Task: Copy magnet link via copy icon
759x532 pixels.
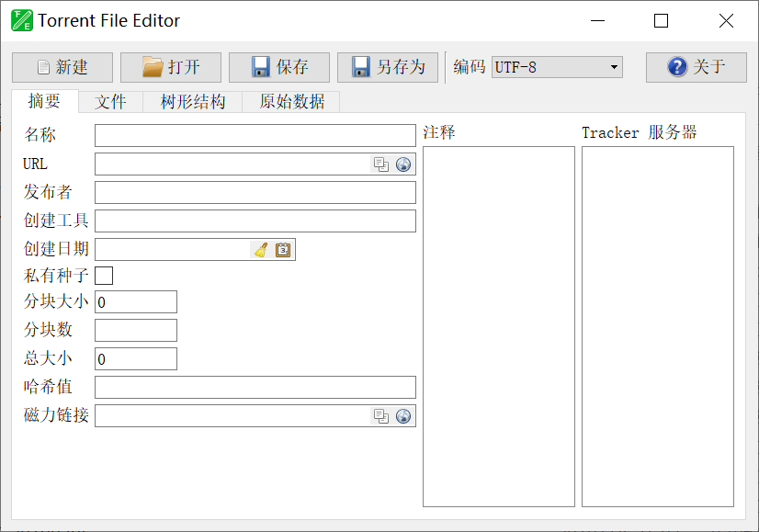Action: click(x=381, y=416)
